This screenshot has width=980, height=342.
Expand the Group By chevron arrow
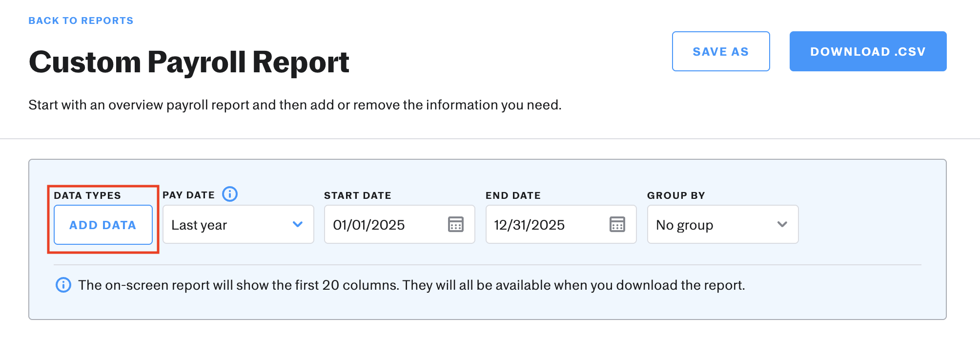pos(782,224)
